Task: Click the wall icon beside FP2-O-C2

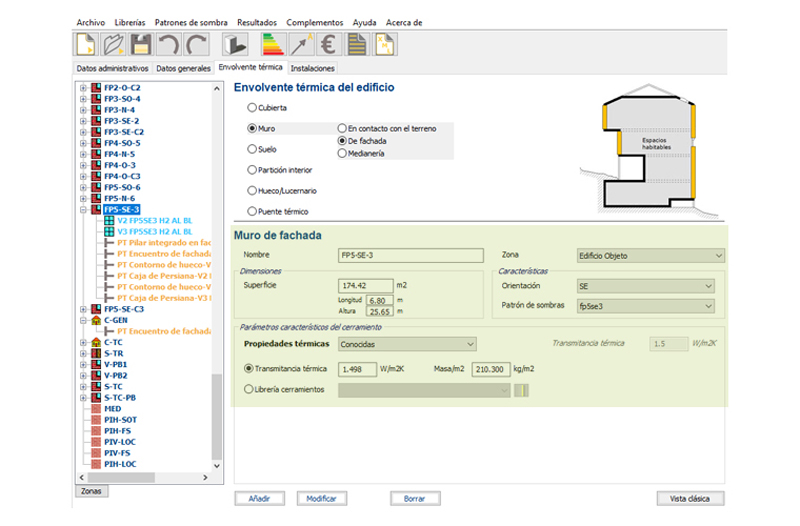Action: (96, 88)
